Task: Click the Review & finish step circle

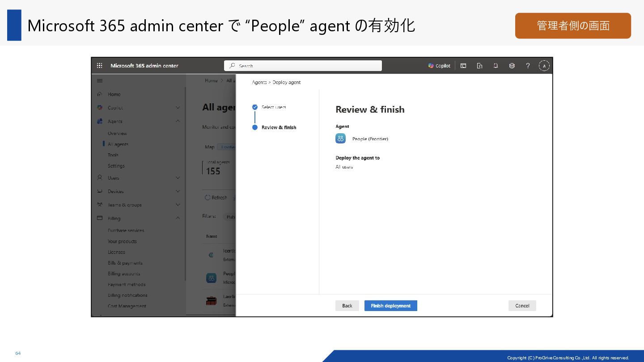Action: pyautogui.click(x=255, y=127)
